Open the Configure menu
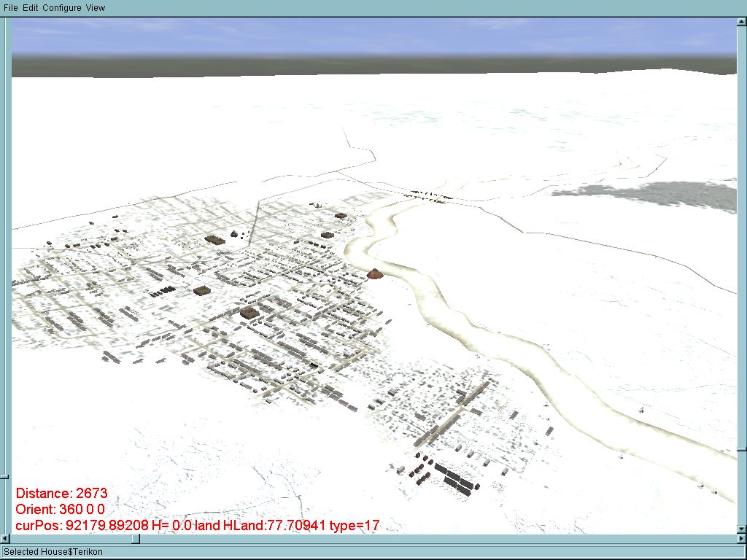747x560 pixels. (62, 7)
